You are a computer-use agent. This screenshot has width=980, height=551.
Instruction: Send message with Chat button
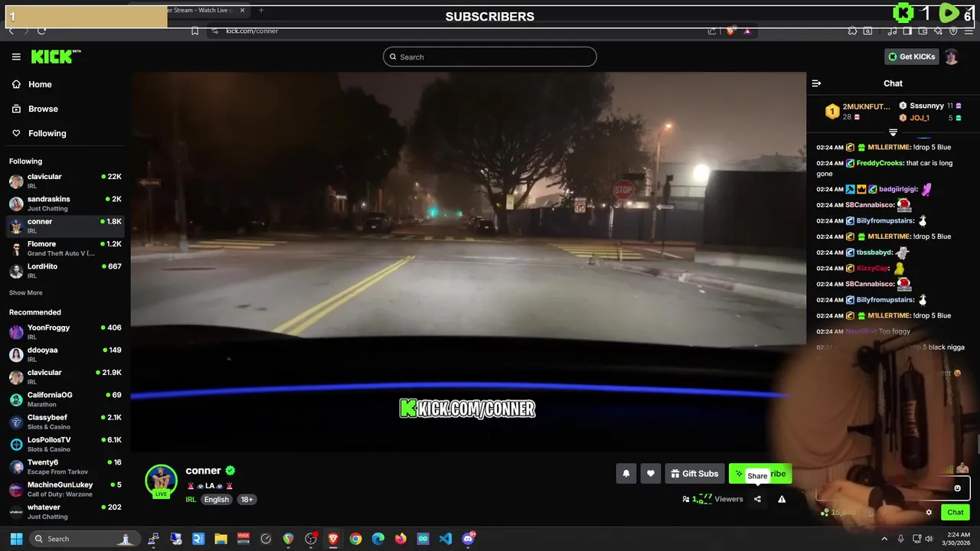[x=955, y=513]
